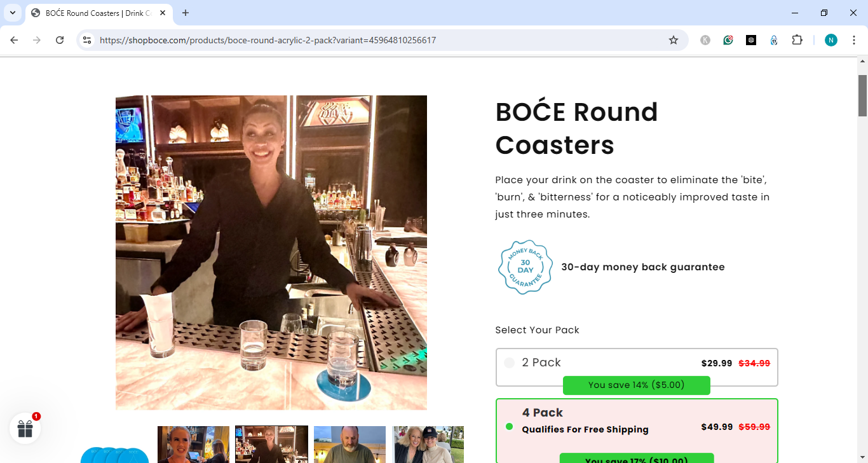Click 'Qualifies For Free Shipping' text
Viewport: 868px width, 463px height.
coord(585,429)
